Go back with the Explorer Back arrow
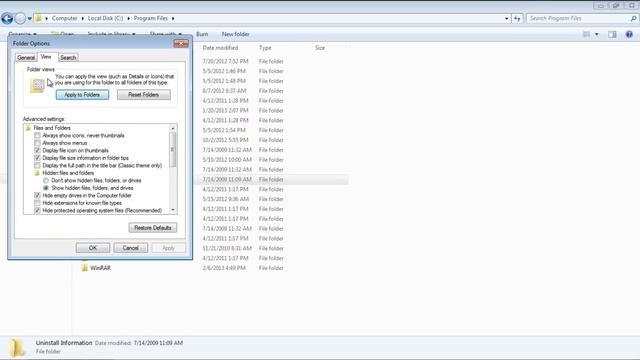 point(7,18)
